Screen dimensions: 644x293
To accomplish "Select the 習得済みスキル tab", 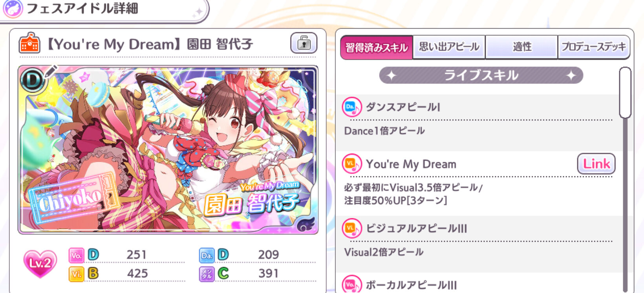I will coord(377,47).
